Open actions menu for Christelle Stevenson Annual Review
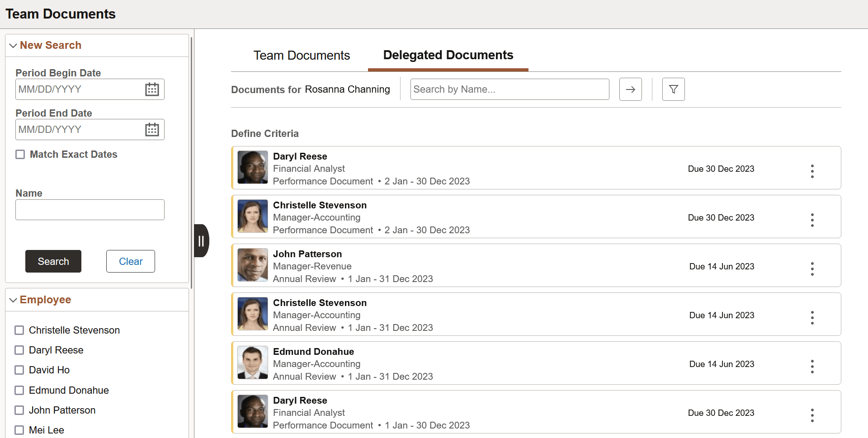Viewport: 868px width, 438px height. click(x=812, y=318)
